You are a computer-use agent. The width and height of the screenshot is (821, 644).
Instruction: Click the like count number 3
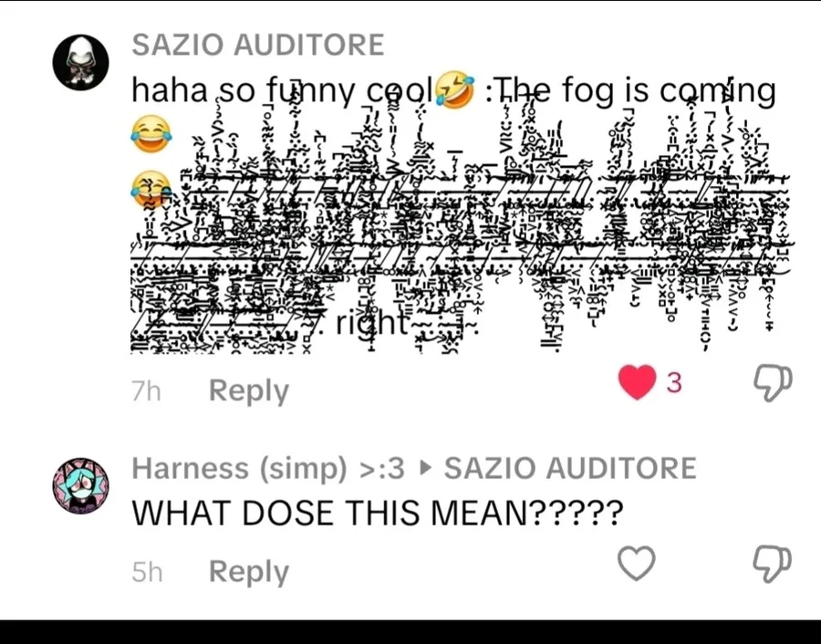click(x=674, y=383)
